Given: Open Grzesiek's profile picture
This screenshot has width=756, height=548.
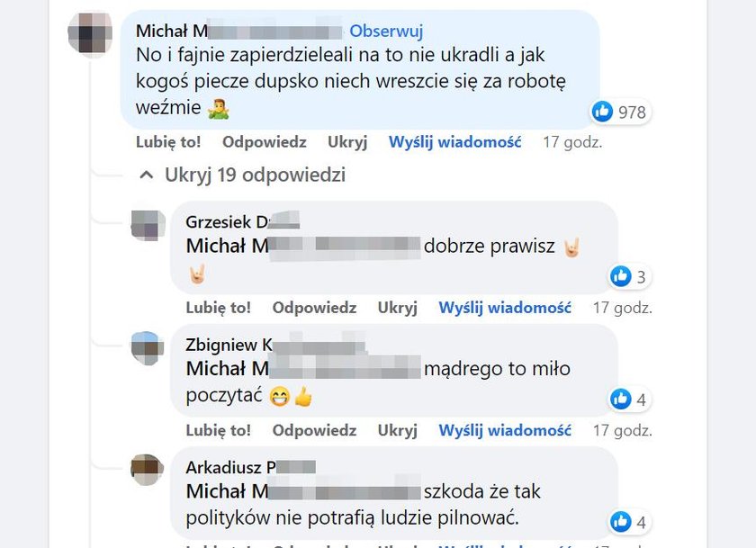Looking at the screenshot, I should [x=148, y=225].
